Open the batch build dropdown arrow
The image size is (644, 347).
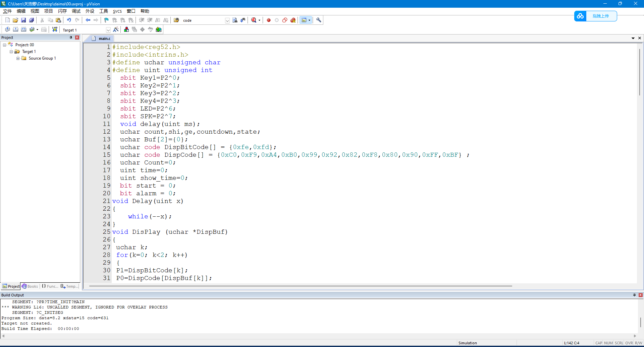click(37, 30)
